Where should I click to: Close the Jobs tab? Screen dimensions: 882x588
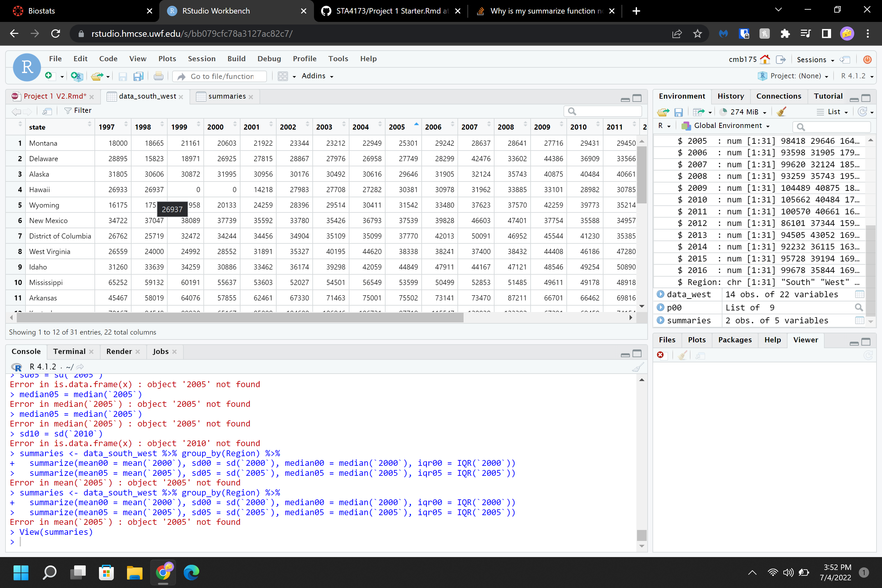pyautogui.click(x=174, y=352)
